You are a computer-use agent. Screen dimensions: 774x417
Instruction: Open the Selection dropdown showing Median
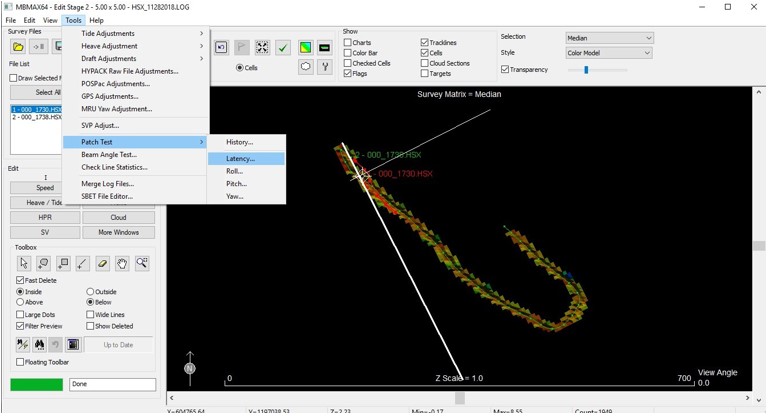point(609,38)
